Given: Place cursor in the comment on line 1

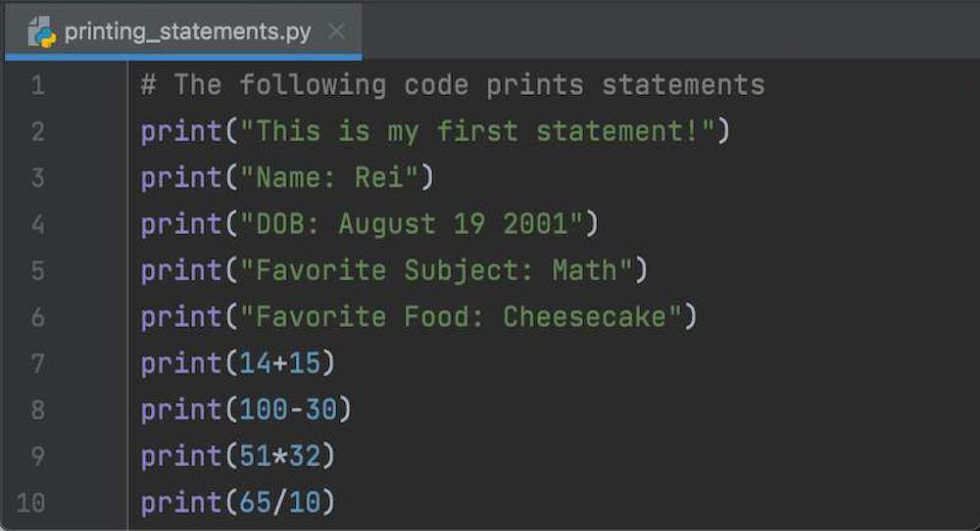Looking at the screenshot, I should click(x=451, y=85).
